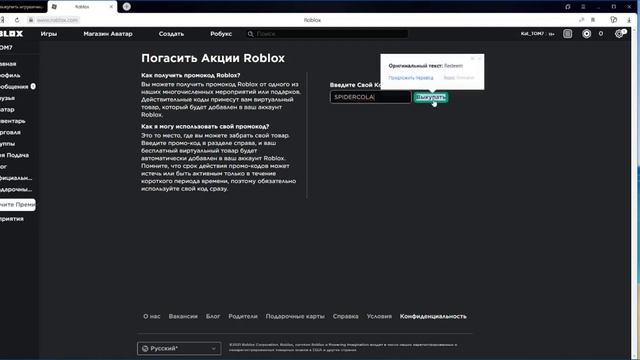Open the Kat_TOM7 profile name in the navbar

coord(532,34)
